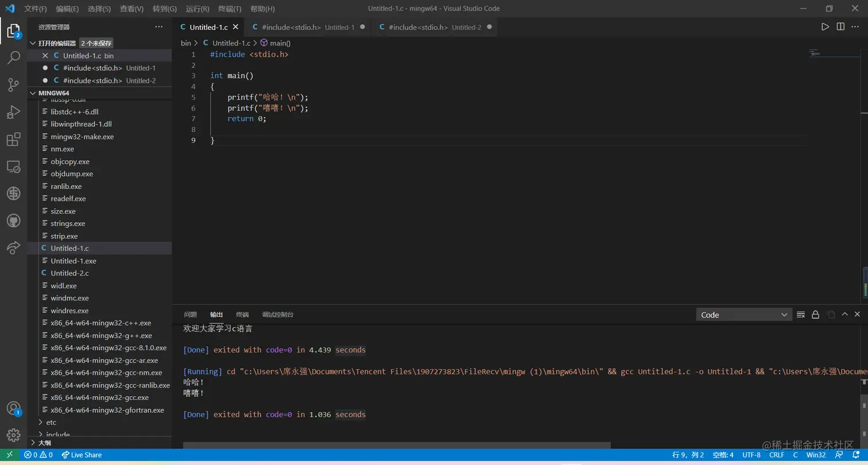Open the Run and Debug view

click(x=13, y=112)
